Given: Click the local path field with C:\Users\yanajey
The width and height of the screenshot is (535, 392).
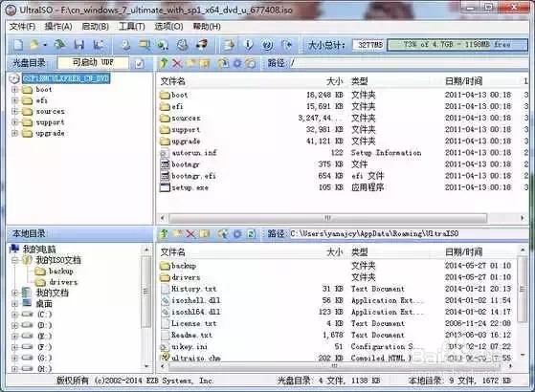Looking at the screenshot, I should click(x=409, y=234).
